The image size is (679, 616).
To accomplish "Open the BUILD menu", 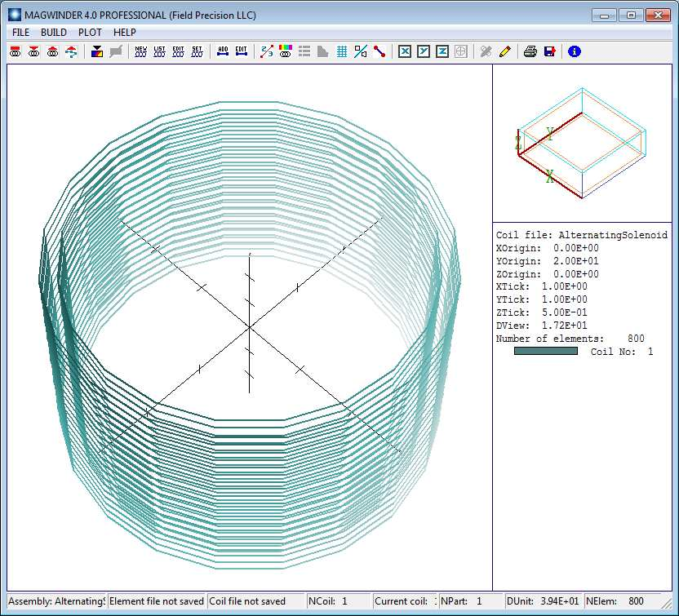I will (x=54, y=32).
